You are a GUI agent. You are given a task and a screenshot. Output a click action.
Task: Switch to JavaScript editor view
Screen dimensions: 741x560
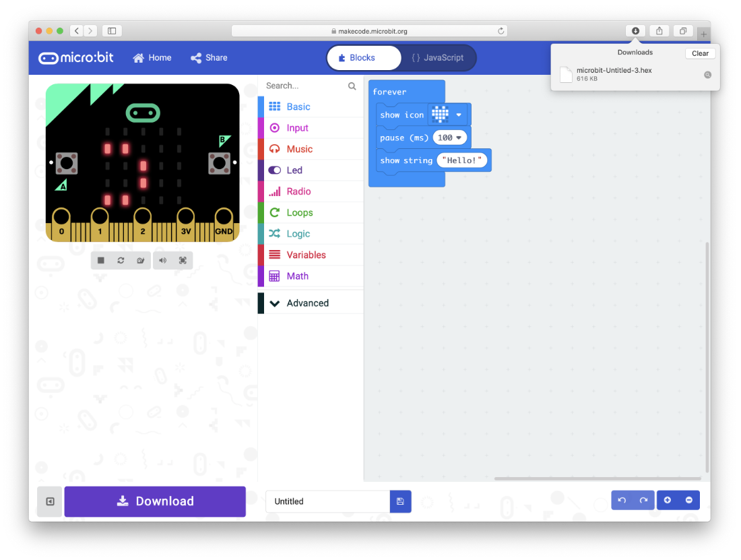[x=438, y=58]
